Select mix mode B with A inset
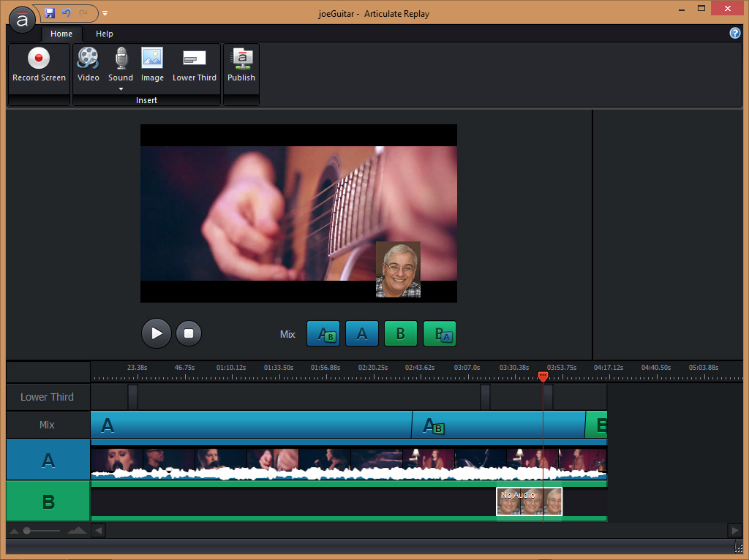This screenshot has width=749, height=560. pos(440,333)
